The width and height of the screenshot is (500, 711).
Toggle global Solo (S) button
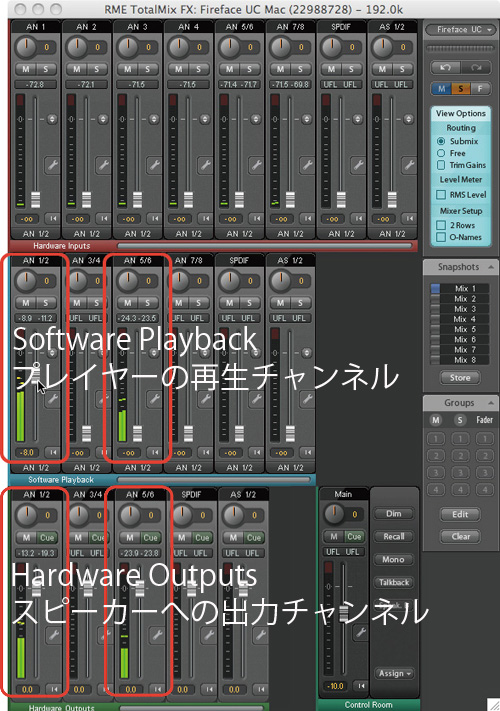pyautogui.click(x=461, y=88)
